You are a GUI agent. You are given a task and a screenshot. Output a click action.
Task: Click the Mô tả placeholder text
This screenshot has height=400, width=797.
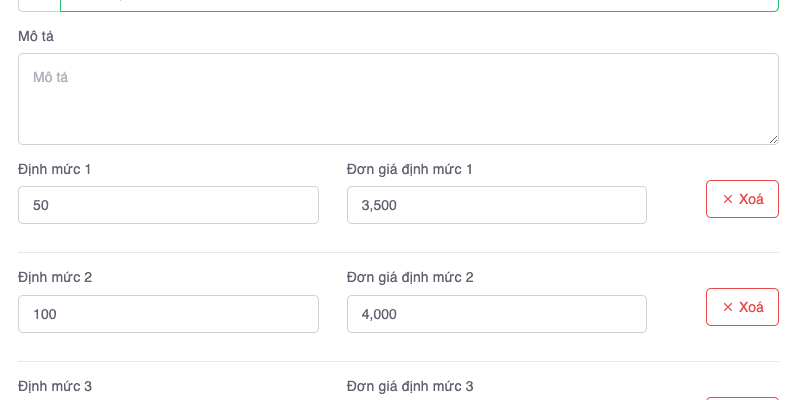[x=50, y=77]
